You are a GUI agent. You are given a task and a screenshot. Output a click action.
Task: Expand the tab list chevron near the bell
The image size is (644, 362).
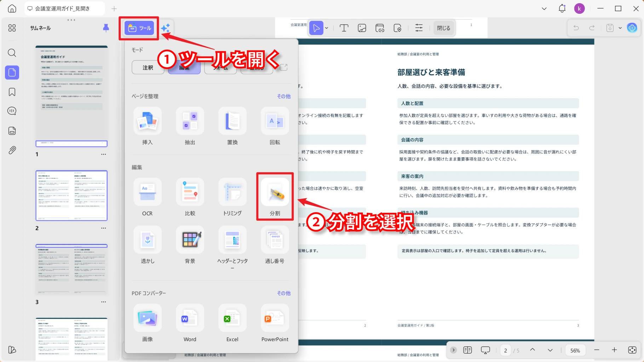(544, 8)
